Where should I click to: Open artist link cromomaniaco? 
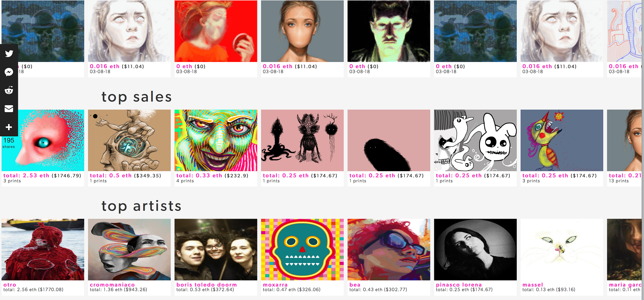[112, 284]
